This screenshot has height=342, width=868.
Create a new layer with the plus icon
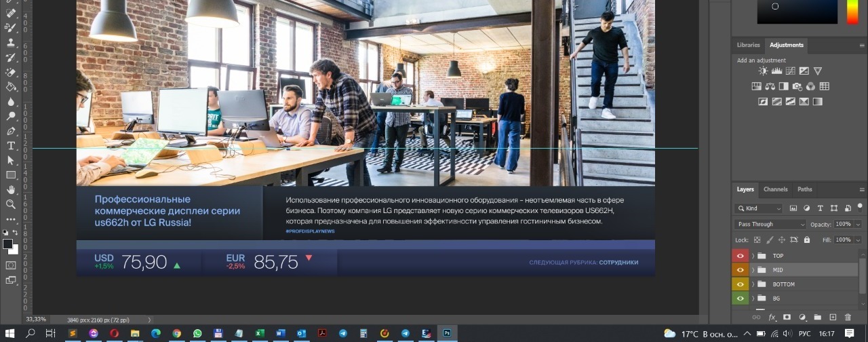[833, 317]
